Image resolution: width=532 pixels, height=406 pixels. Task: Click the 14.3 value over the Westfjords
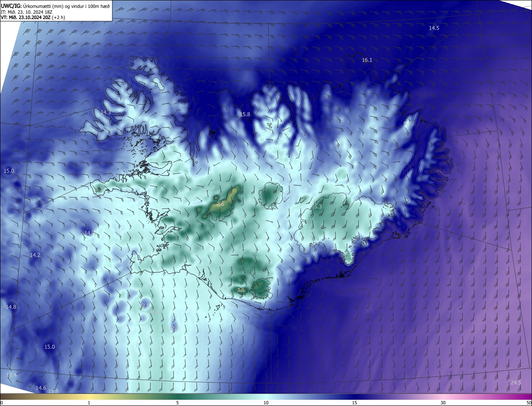[x=106, y=113]
